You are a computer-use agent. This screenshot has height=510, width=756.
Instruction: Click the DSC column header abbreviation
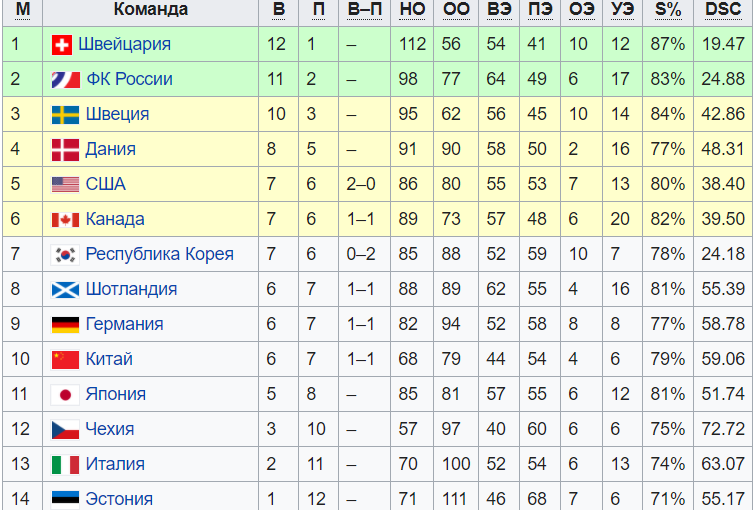pyautogui.click(x=723, y=9)
